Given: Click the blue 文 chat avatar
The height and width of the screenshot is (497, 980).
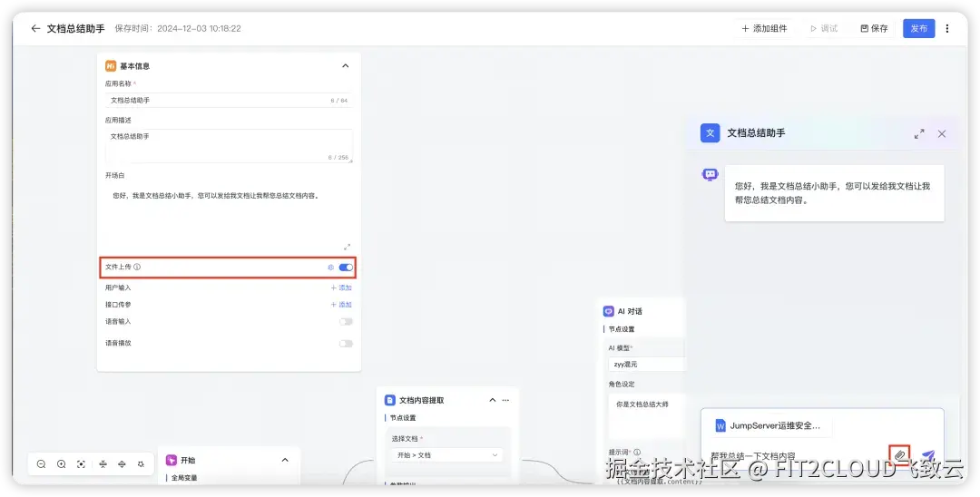Looking at the screenshot, I should (x=710, y=133).
